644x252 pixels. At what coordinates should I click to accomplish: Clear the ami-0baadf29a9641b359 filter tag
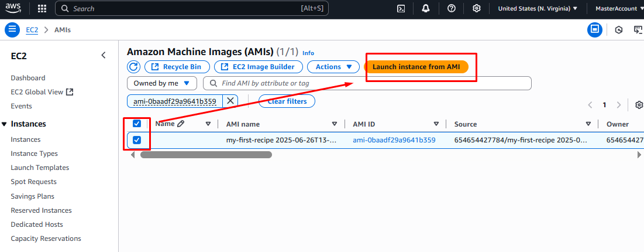230,101
